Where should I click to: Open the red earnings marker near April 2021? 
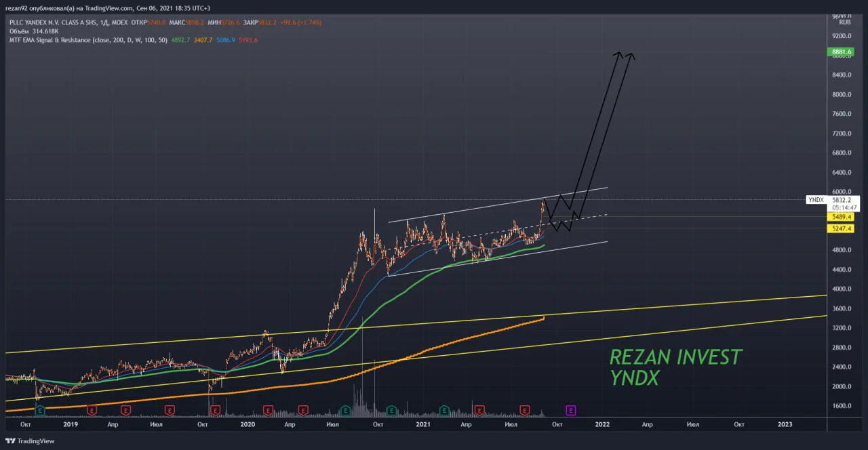480,410
